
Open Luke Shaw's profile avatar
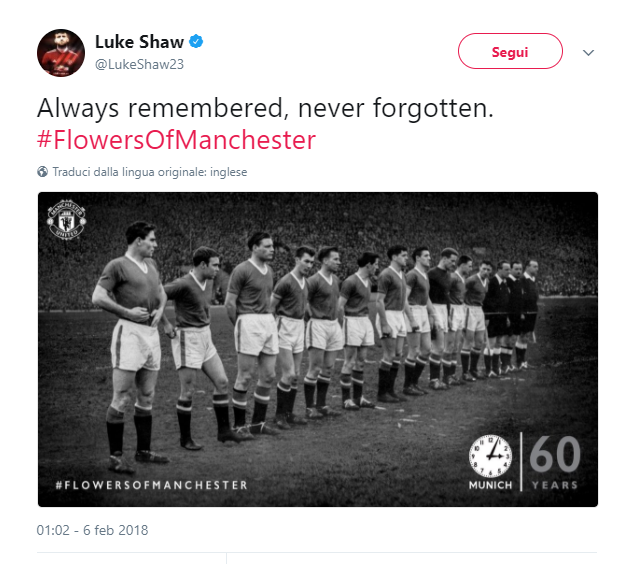(x=61, y=53)
